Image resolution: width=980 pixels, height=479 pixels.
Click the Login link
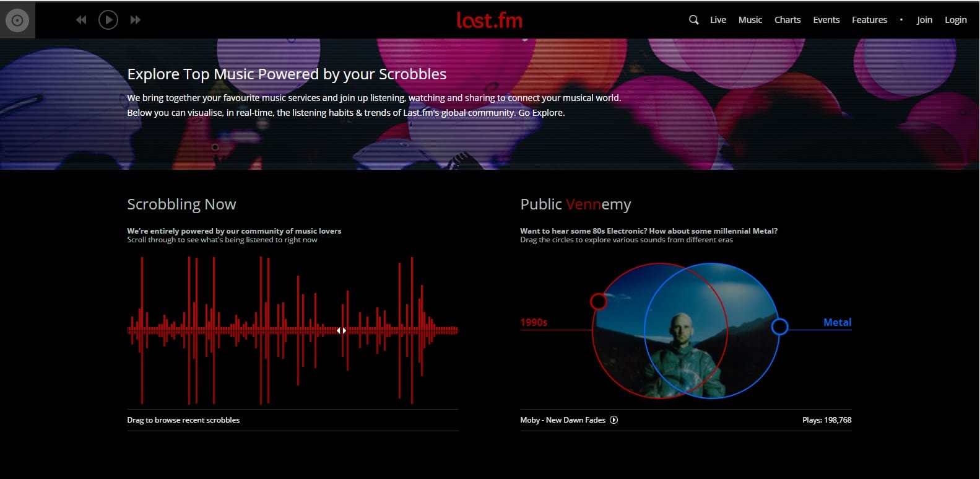point(955,20)
